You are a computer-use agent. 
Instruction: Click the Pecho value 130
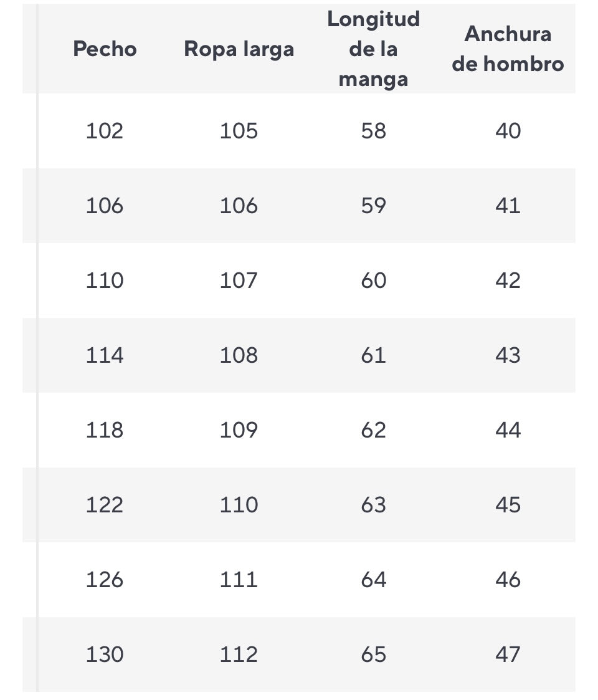[x=105, y=654]
